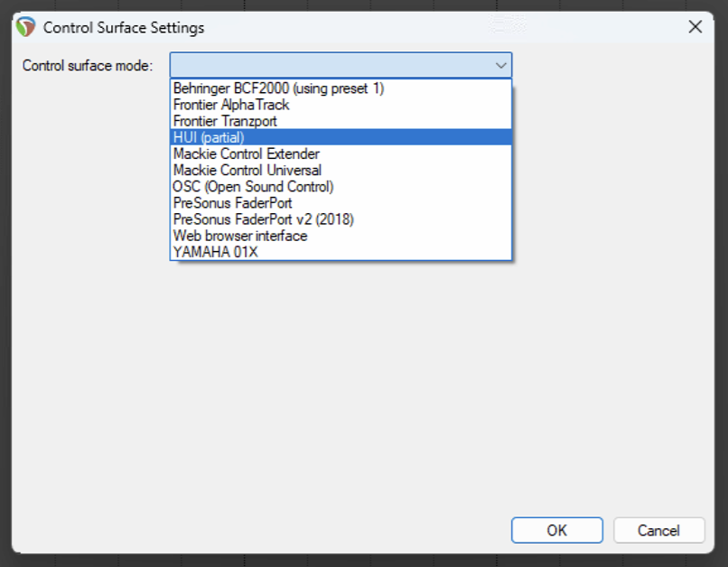This screenshot has width=728, height=567.
Task: Click the REAPER logo icon in title bar
Action: (25, 27)
